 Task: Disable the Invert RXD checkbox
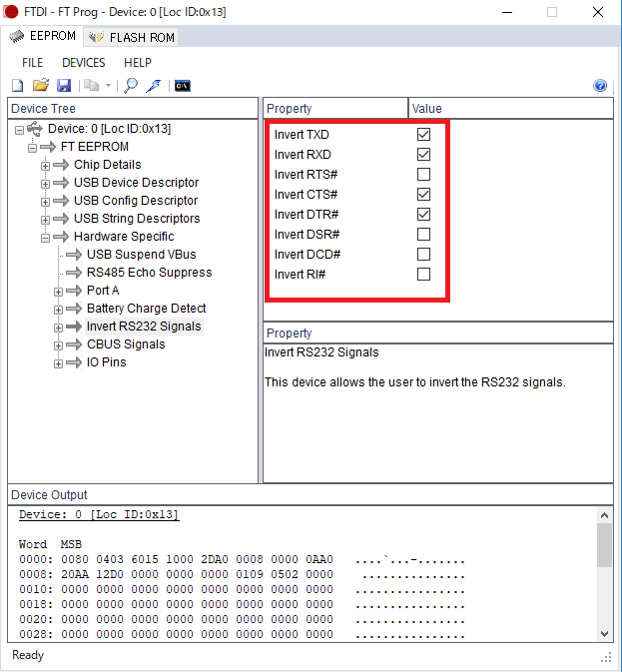click(423, 155)
